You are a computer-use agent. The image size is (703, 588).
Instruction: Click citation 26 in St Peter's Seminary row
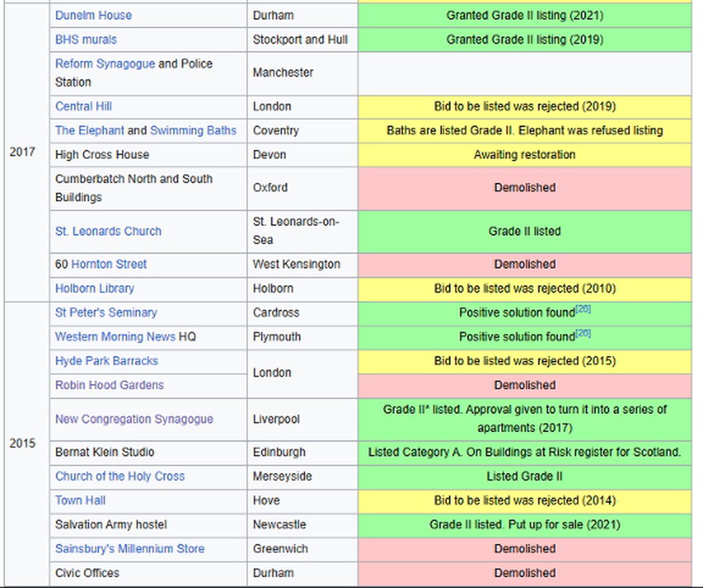(583, 309)
